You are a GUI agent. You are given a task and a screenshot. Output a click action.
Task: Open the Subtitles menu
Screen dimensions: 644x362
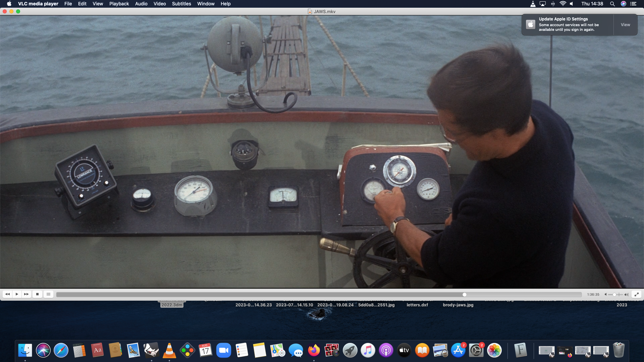coord(181,4)
